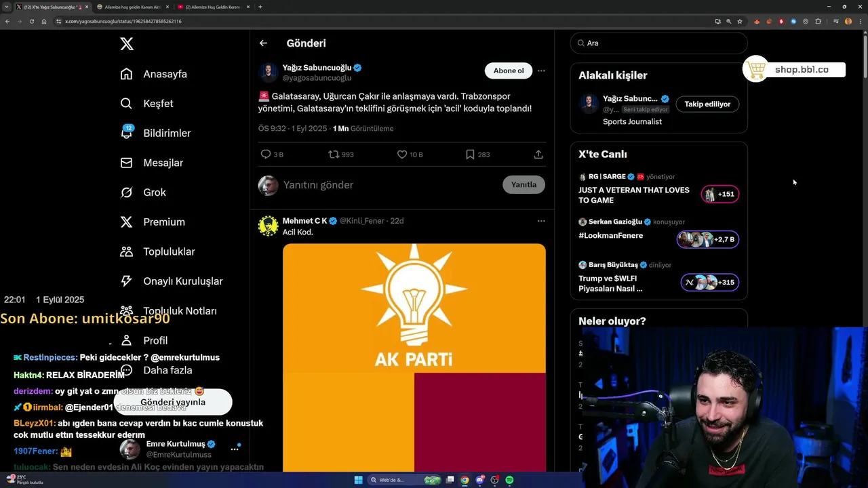Open Yağız Sabuncuoğlu's profile name on the post
This screenshot has height=488, width=868.
click(x=317, y=68)
